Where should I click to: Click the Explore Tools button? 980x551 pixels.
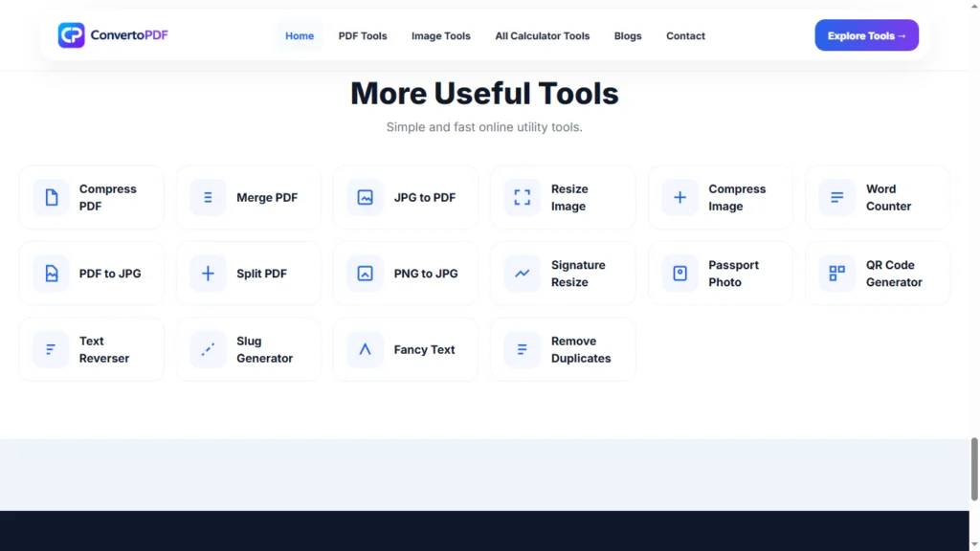866,35
